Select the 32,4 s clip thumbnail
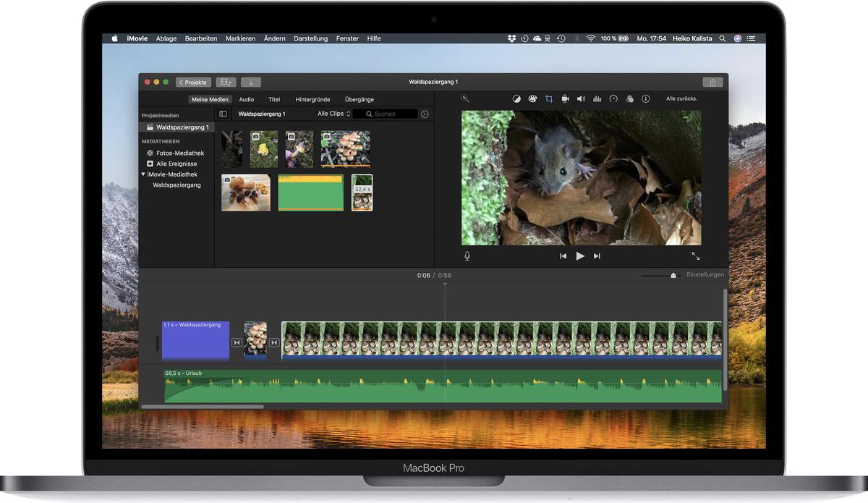 point(362,193)
